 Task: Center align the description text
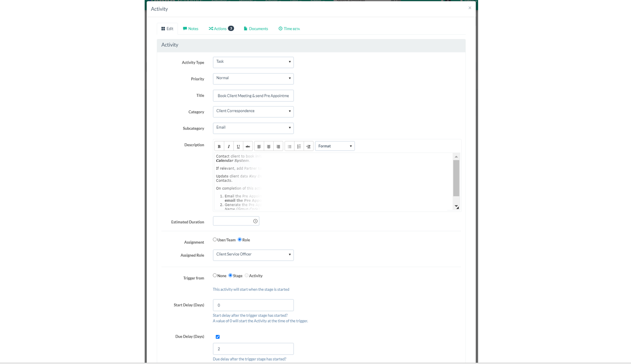[x=269, y=147]
